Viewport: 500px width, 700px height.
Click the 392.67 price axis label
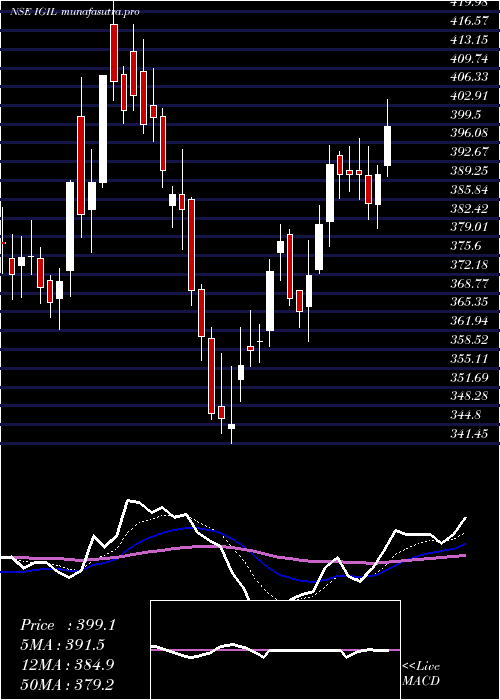(x=471, y=152)
